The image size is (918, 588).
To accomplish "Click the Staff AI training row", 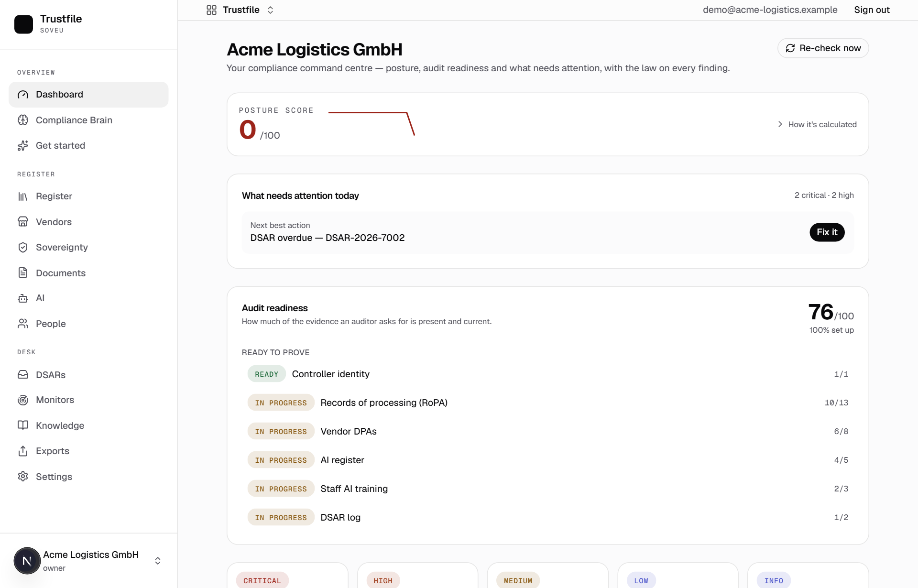I will point(547,489).
